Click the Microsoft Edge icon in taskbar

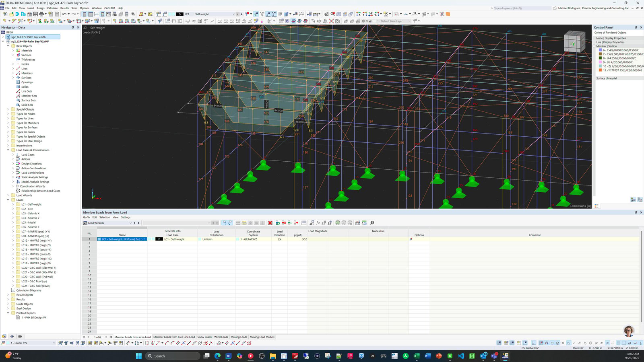(x=217, y=356)
